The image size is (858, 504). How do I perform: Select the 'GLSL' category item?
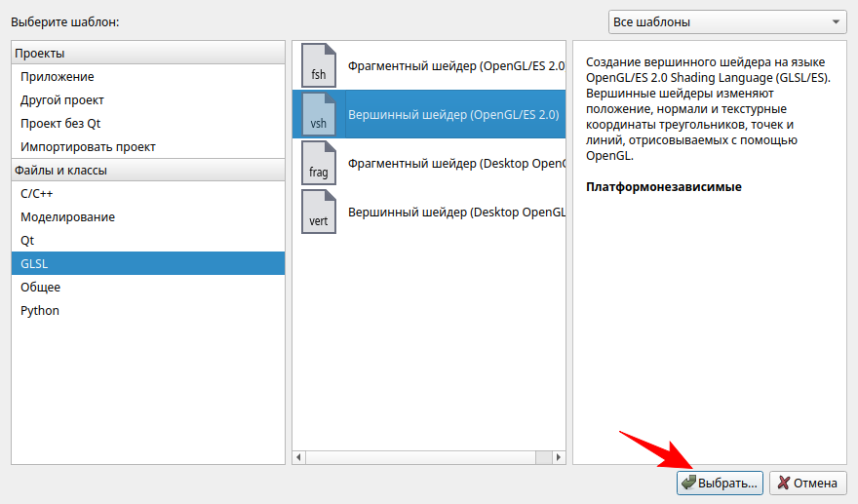click(34, 263)
